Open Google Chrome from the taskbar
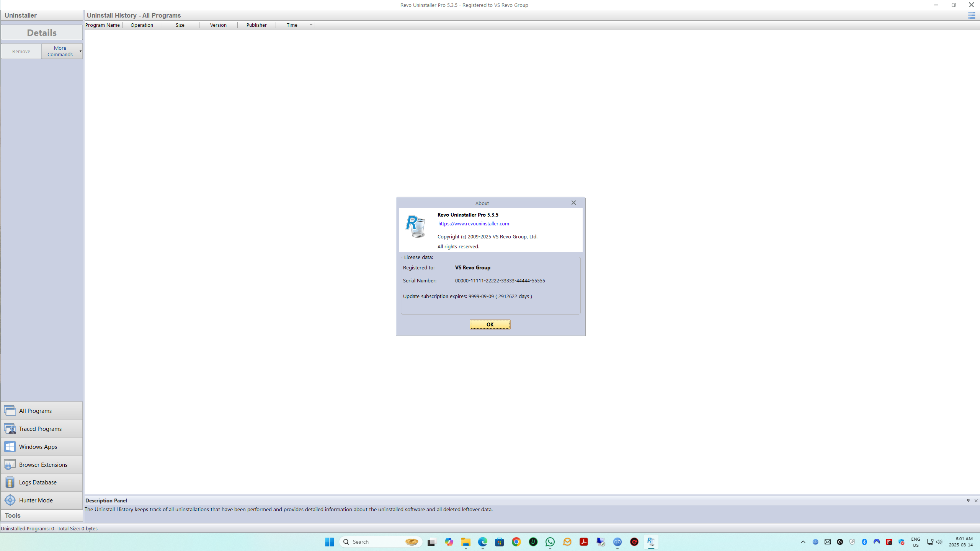 click(516, 542)
